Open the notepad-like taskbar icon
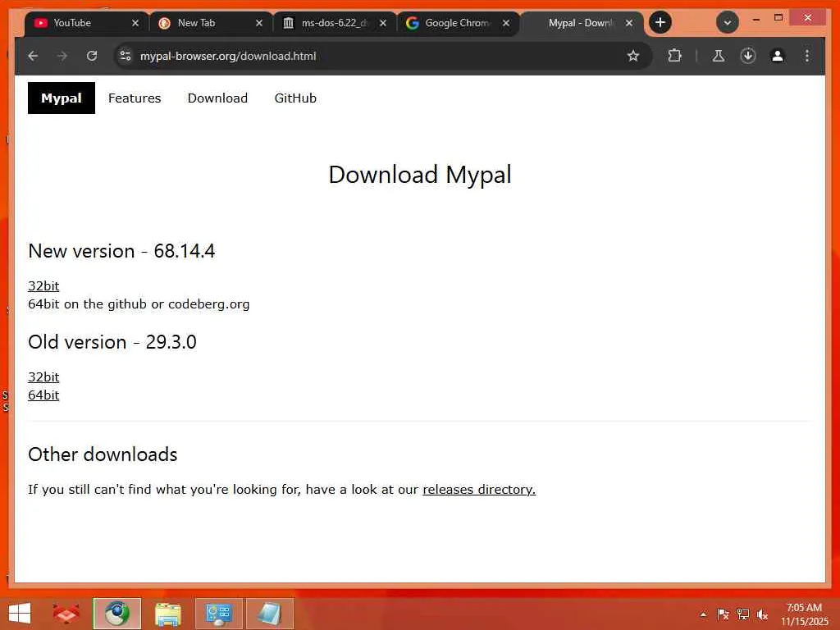 (269, 614)
